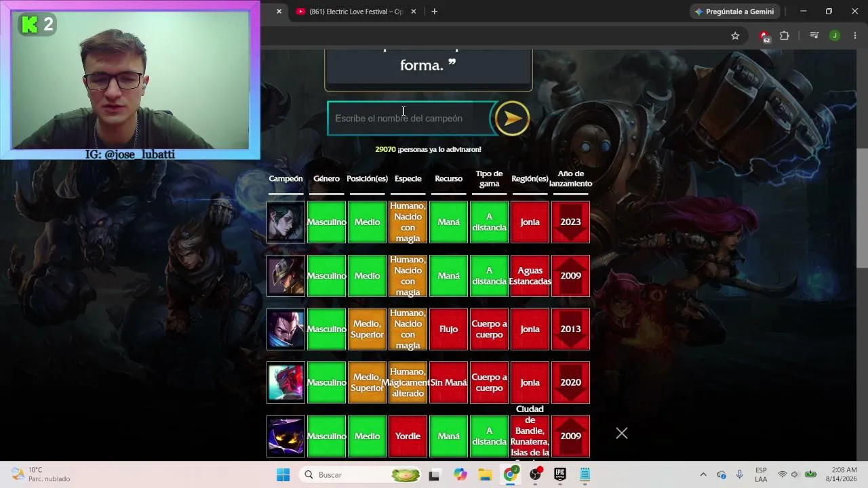Click the Aguas Estancadas region cell
The image size is (868, 488).
530,276
